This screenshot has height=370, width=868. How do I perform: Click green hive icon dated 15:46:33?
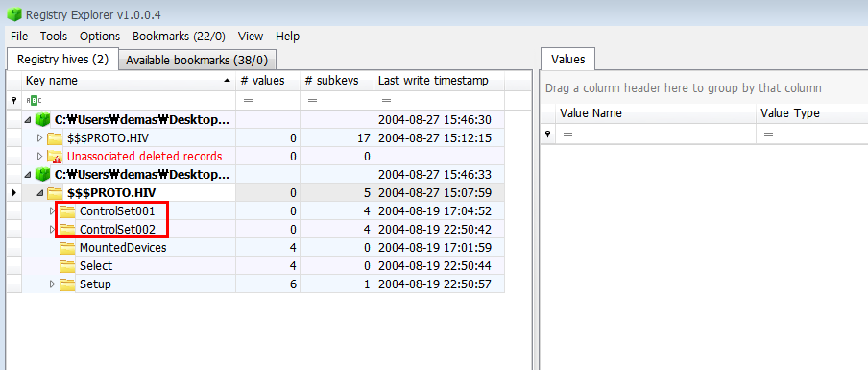click(42, 175)
